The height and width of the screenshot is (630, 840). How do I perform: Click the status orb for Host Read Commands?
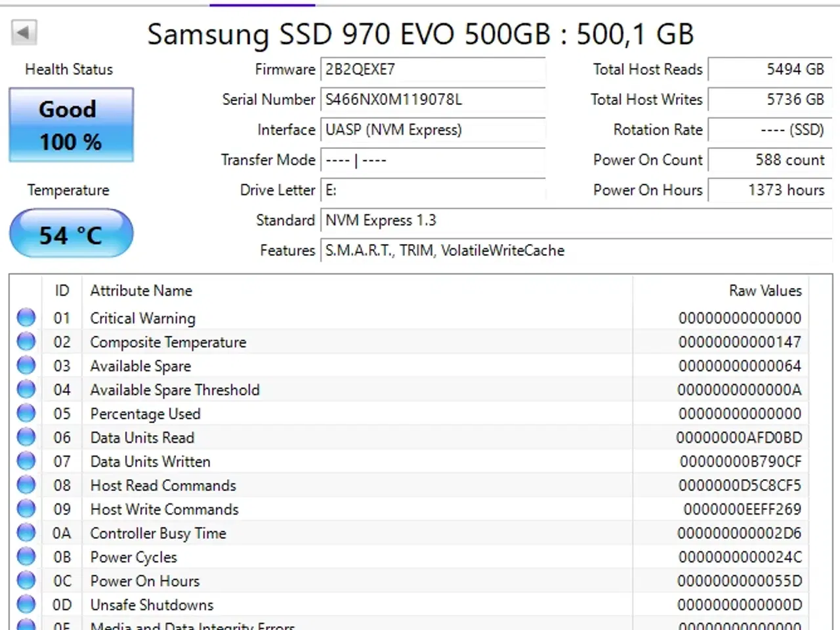coord(26,485)
